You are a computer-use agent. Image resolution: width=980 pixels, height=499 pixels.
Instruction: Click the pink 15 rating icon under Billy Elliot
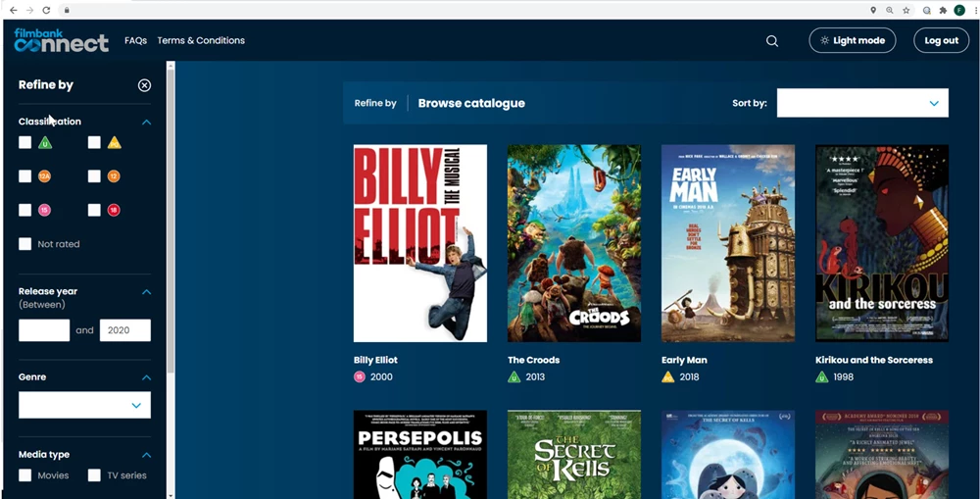[x=360, y=377]
